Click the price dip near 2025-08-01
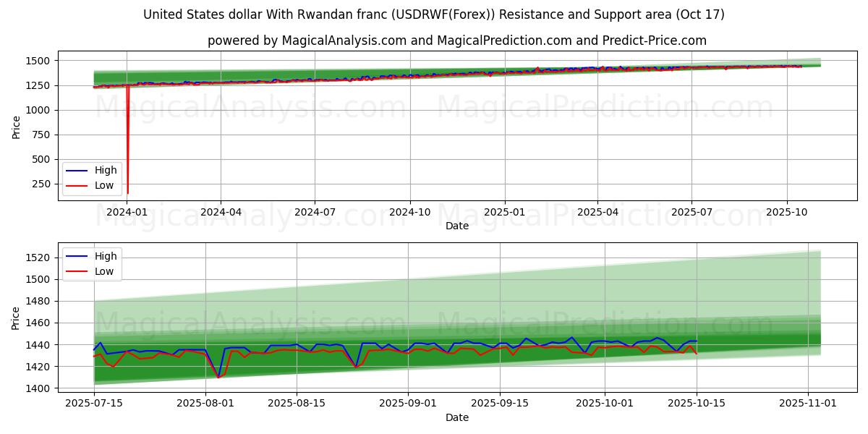868x434 pixels. [218, 376]
